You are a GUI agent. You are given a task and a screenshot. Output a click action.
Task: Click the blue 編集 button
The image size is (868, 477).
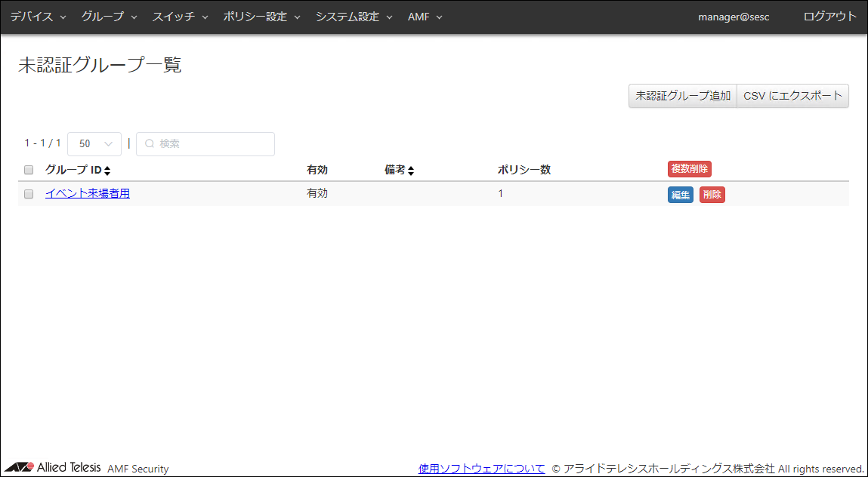point(680,195)
